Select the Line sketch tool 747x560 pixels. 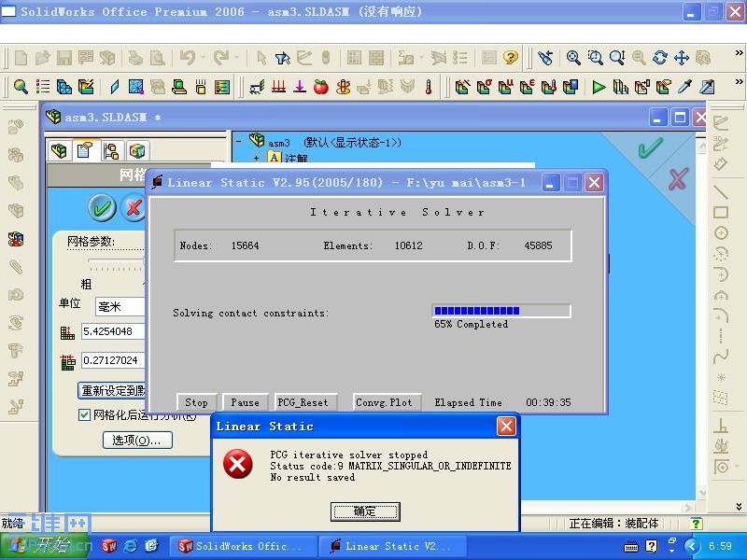721,192
